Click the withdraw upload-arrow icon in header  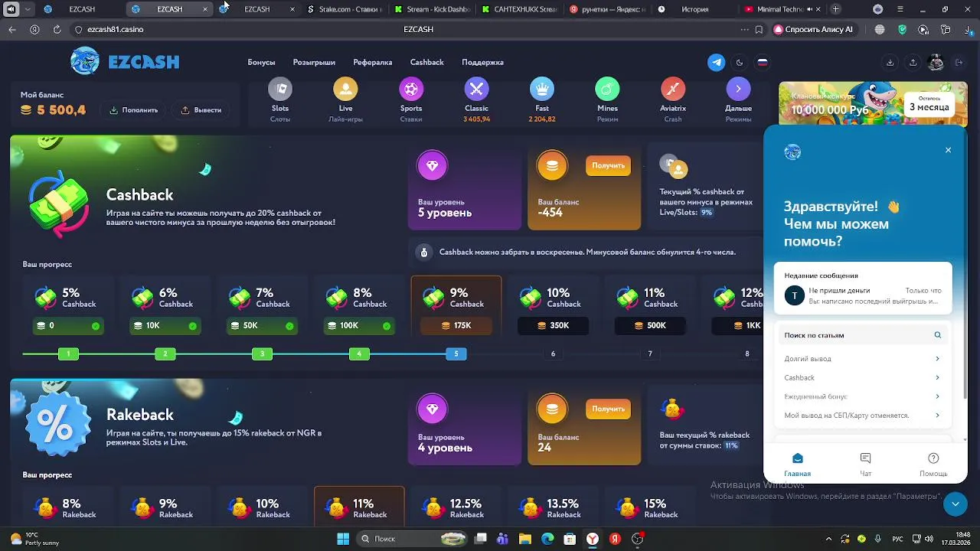click(913, 63)
